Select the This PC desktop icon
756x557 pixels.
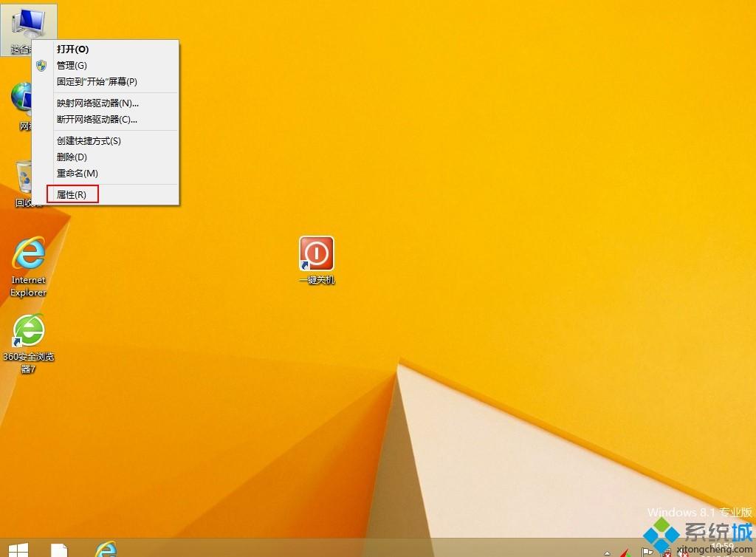(28, 24)
